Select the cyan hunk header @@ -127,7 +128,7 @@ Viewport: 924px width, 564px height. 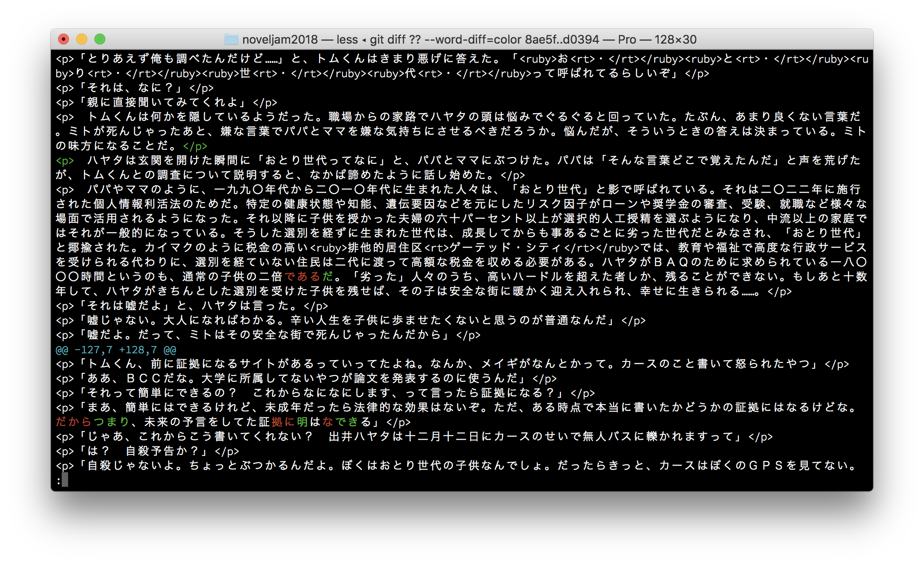tap(116, 350)
